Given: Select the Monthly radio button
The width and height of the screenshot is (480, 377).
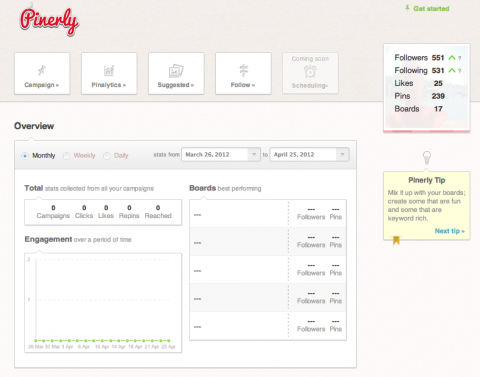Looking at the screenshot, I should pyautogui.click(x=25, y=156).
